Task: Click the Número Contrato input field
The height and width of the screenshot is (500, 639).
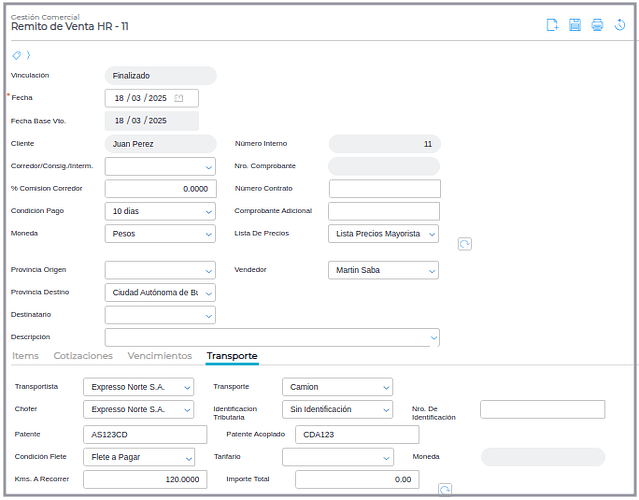Action: click(384, 189)
